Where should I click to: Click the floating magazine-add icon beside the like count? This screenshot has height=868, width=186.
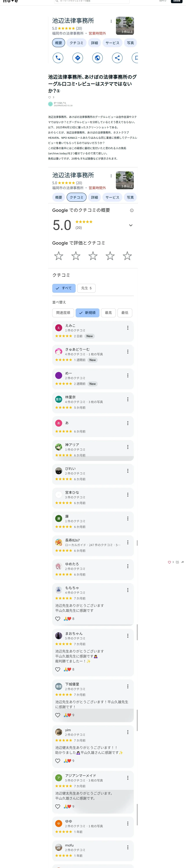coord(177,562)
